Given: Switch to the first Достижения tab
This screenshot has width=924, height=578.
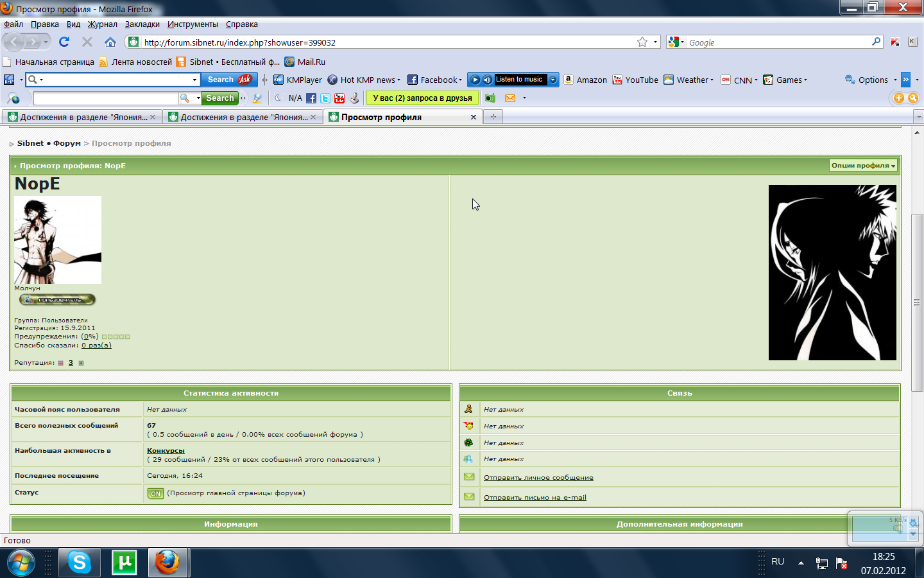Looking at the screenshot, I should (x=82, y=117).
